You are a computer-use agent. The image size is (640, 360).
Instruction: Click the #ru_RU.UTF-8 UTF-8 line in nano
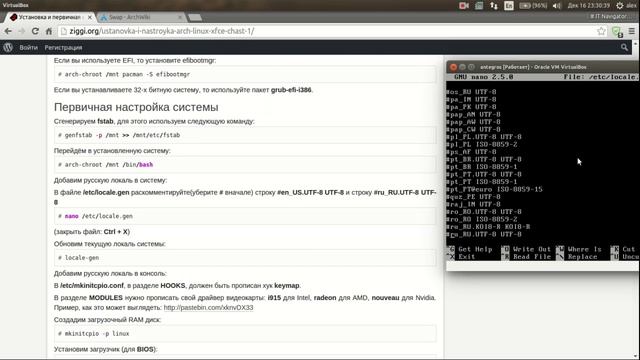484,234
